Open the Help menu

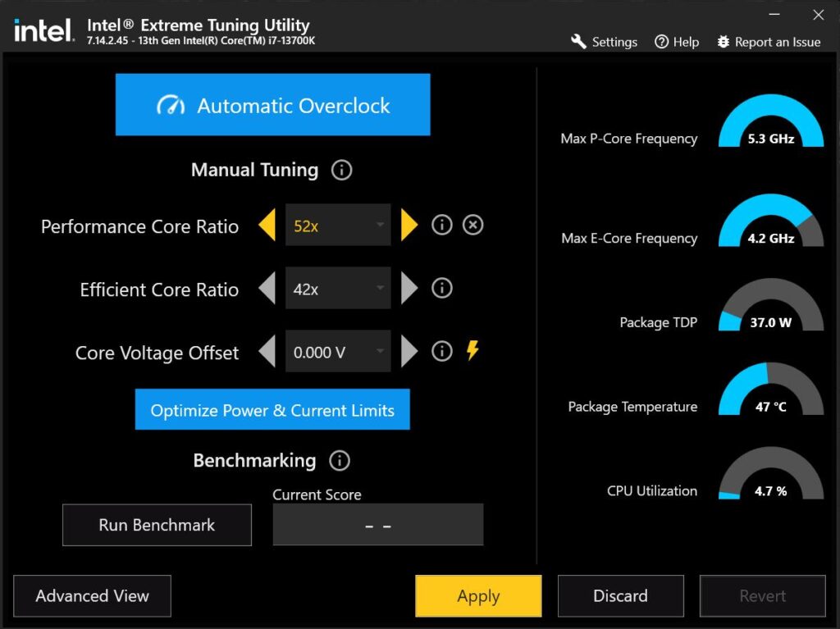(x=677, y=42)
